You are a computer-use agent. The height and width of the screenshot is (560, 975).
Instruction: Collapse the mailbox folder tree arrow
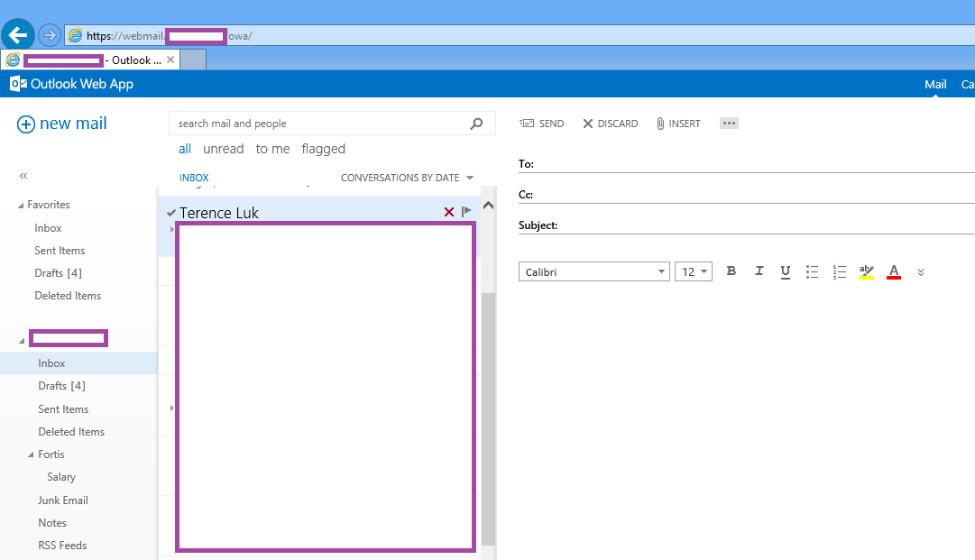click(x=22, y=341)
